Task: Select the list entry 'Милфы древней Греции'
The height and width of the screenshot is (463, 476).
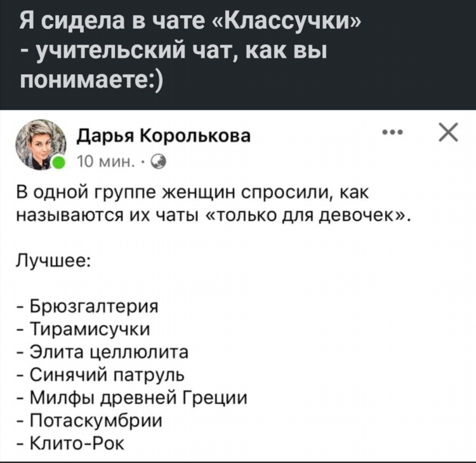Action: pos(132,398)
